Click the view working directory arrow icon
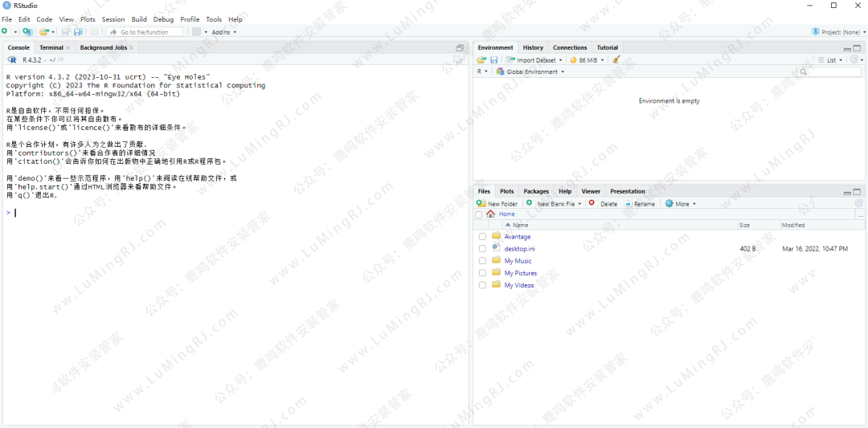The image size is (868, 428). tap(61, 59)
